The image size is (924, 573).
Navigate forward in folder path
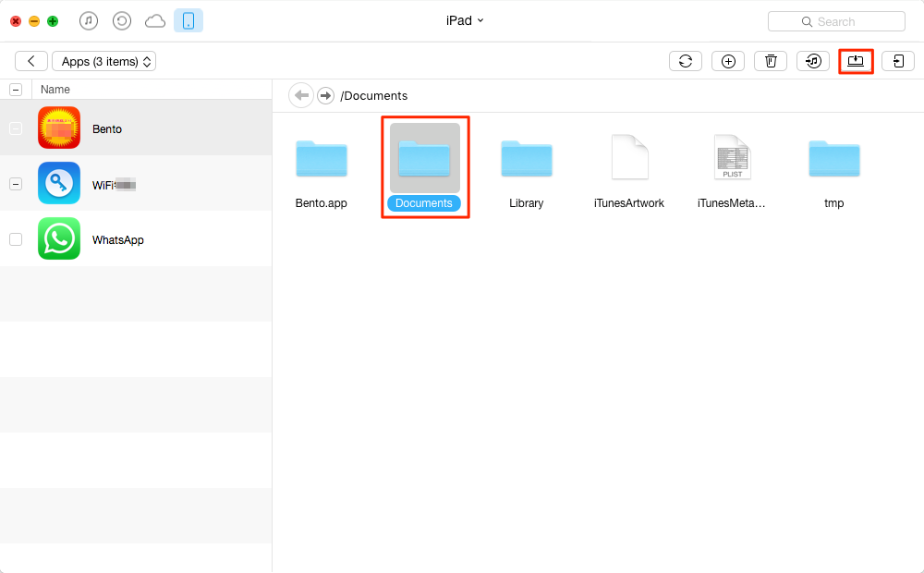click(x=326, y=95)
